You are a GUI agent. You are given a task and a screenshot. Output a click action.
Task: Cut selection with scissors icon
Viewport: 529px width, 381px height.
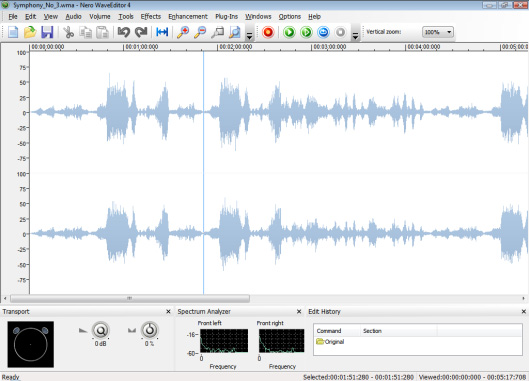(x=68, y=32)
